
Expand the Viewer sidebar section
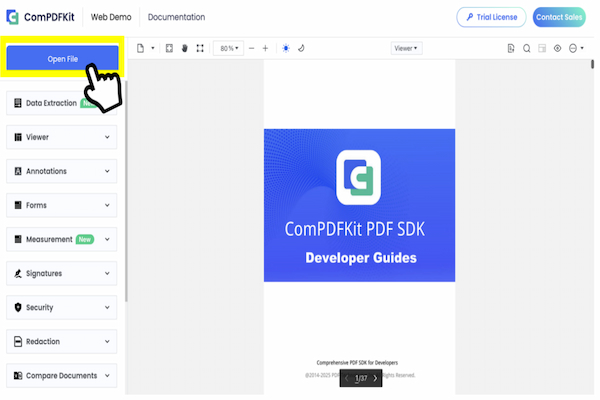(x=62, y=137)
